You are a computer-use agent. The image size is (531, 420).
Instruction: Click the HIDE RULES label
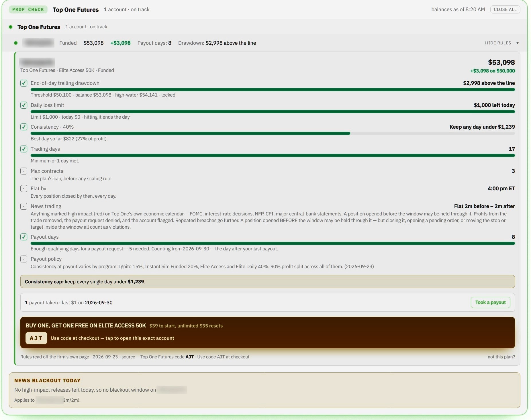(498, 43)
